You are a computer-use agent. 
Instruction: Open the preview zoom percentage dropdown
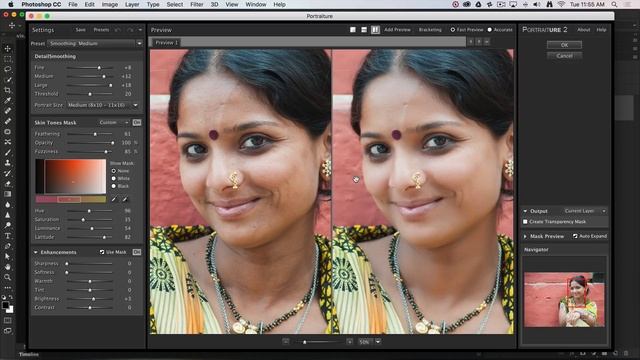(x=378, y=341)
